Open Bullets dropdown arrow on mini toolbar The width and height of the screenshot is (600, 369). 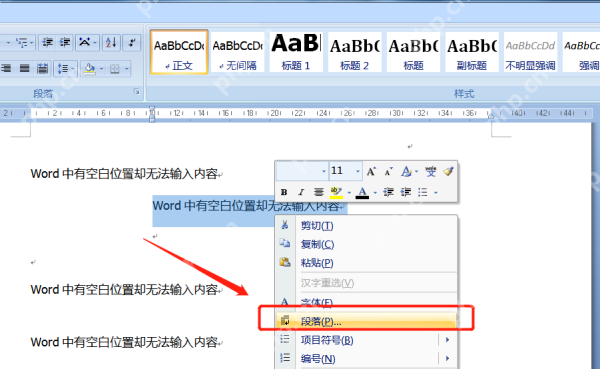(x=436, y=193)
